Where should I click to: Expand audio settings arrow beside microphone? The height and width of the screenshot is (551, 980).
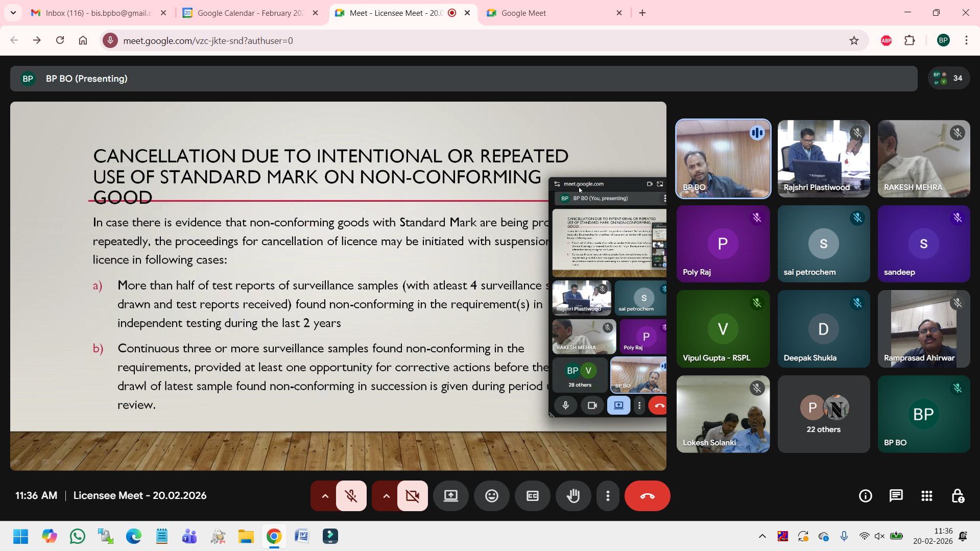[325, 496]
